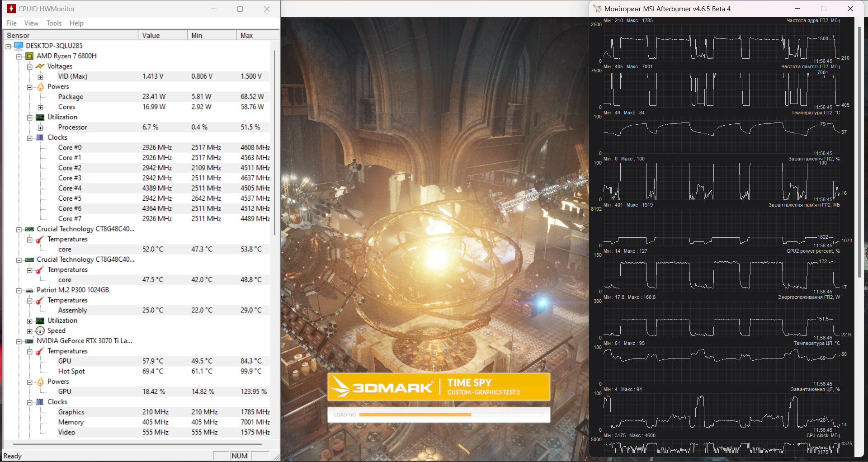Collapse the Voltages section

click(30, 66)
